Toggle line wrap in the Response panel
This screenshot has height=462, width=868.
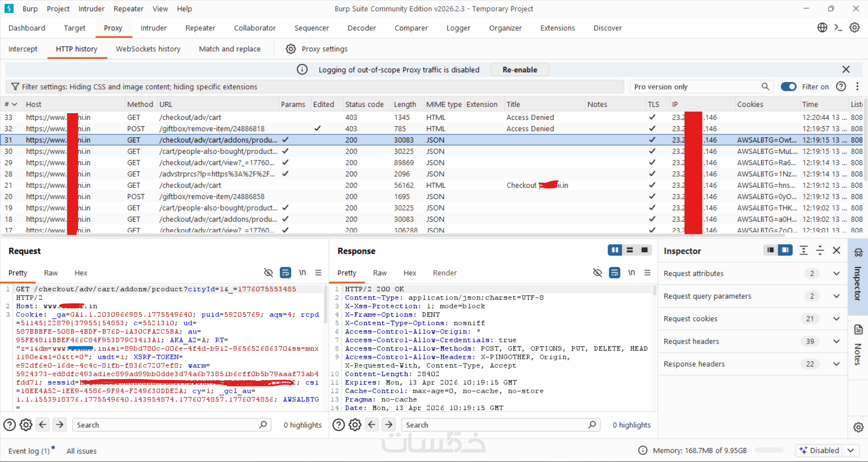(614, 273)
